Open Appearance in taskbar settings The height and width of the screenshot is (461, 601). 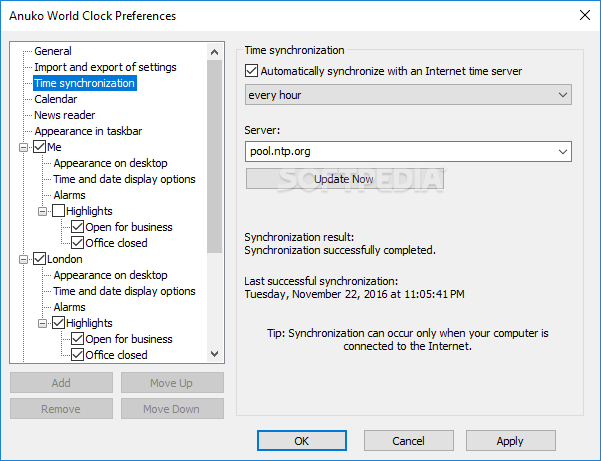pyautogui.click(x=88, y=131)
